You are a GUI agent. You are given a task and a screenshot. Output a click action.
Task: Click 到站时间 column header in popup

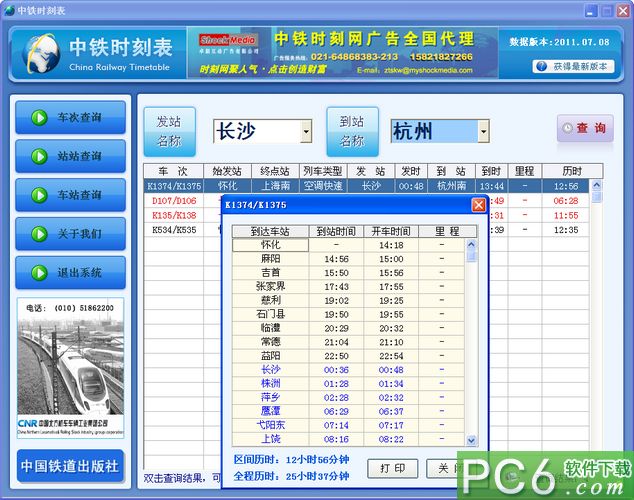pyautogui.click(x=336, y=231)
